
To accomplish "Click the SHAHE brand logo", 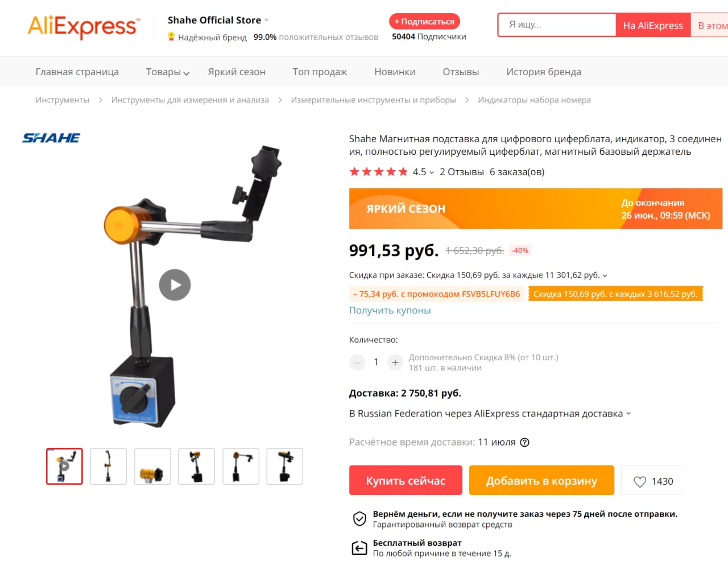I will tap(51, 138).
